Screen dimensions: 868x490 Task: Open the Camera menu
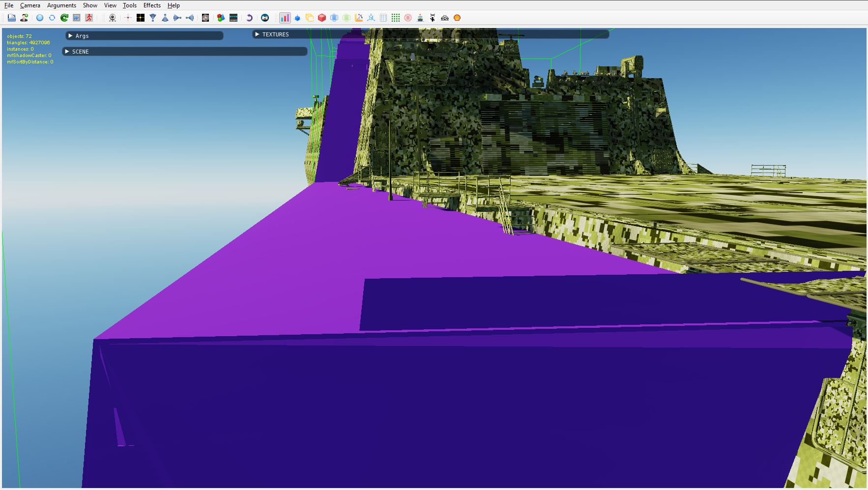pos(30,5)
